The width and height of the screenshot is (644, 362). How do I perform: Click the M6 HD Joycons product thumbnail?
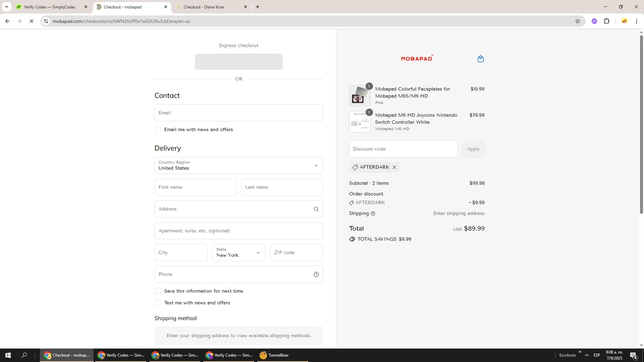(x=360, y=122)
